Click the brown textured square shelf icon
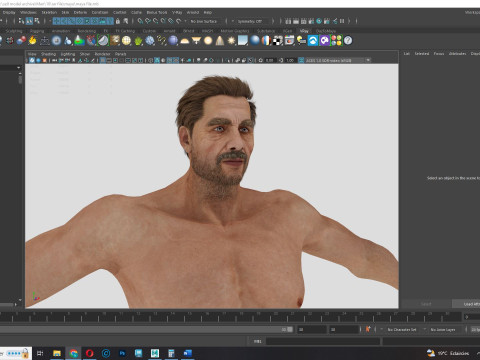Image resolution: width=480 pixels, height=360 pixels. pos(115,41)
